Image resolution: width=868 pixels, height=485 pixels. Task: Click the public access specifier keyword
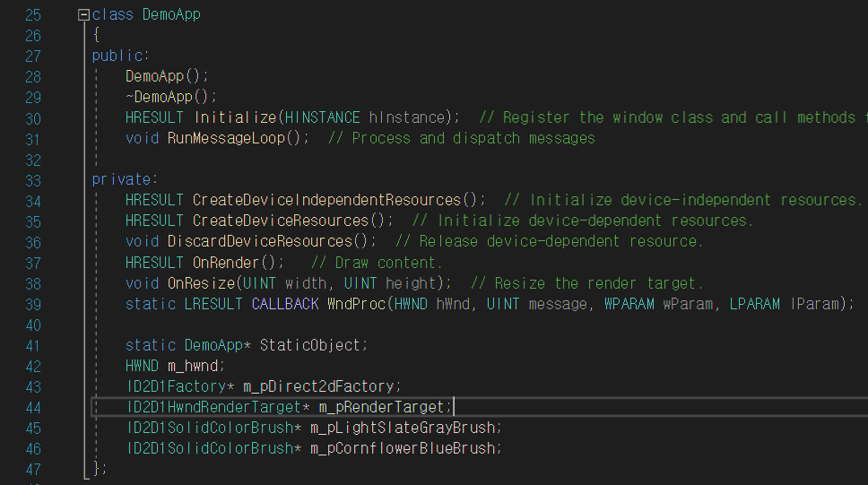117,56
